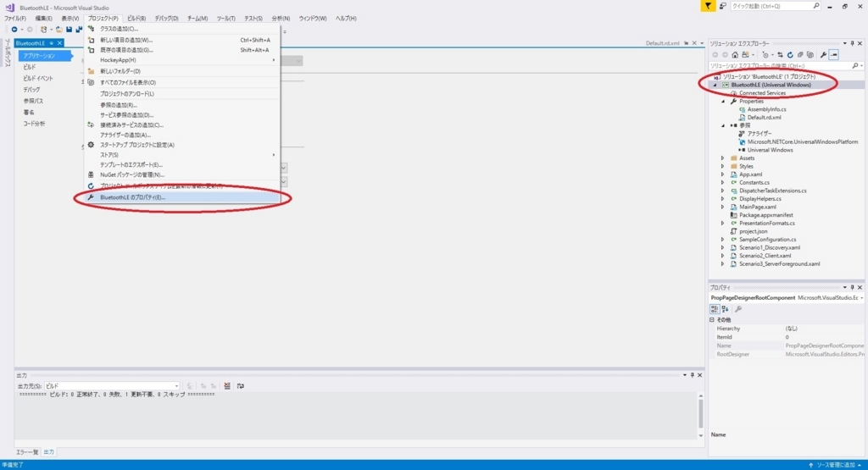Click '参照の追加(R)...' menu entry
This screenshot has width=868, height=470.
click(183, 105)
